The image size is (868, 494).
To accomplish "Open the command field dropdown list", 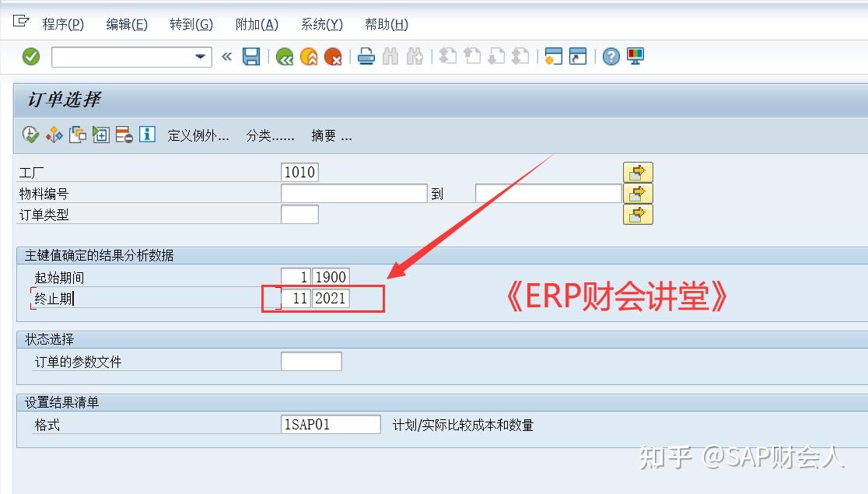I will [199, 56].
